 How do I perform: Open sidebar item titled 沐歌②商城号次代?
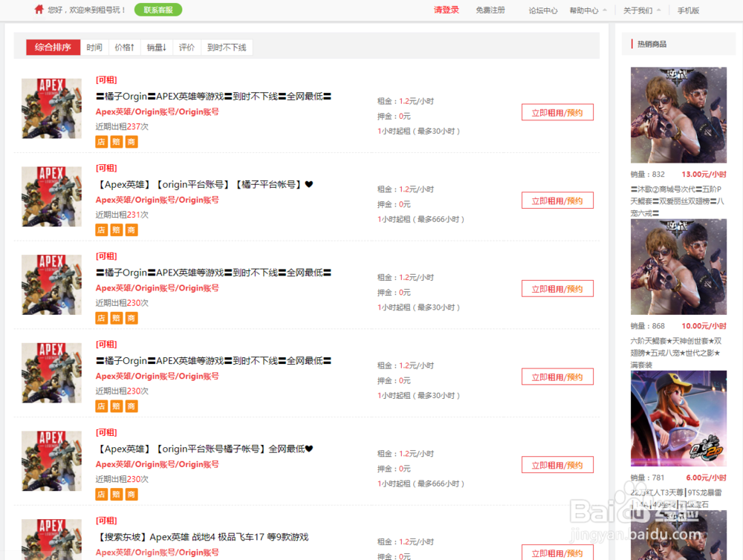point(677,201)
